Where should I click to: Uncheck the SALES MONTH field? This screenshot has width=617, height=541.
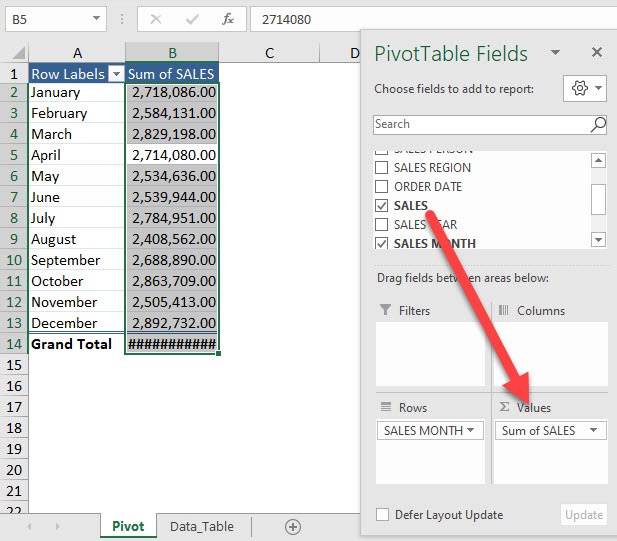(x=381, y=243)
